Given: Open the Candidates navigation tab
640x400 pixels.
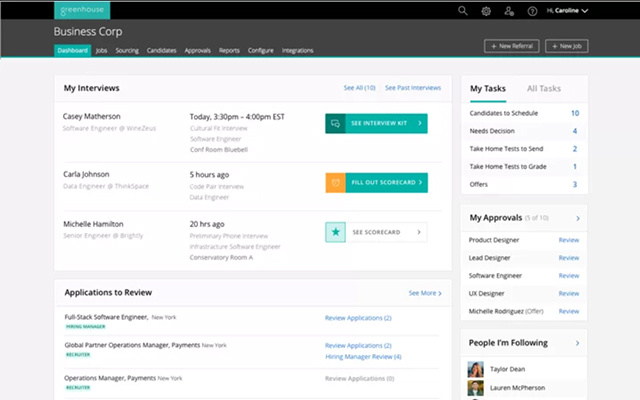Looking at the screenshot, I should [162, 51].
